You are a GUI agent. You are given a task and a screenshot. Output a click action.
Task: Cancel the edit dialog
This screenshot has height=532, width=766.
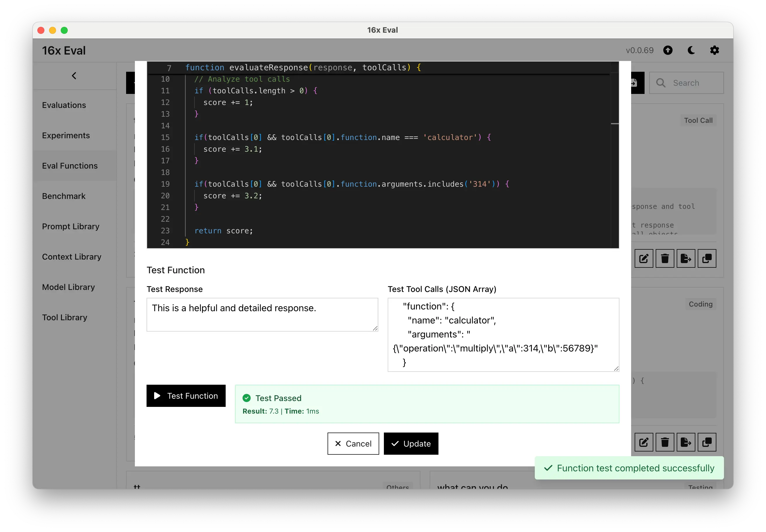[x=353, y=443]
